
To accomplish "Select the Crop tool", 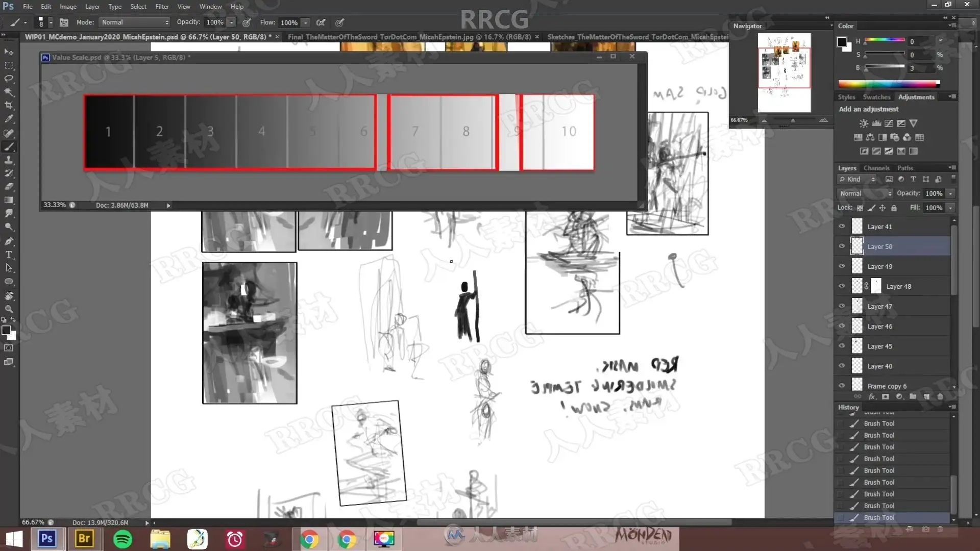I will point(9,105).
